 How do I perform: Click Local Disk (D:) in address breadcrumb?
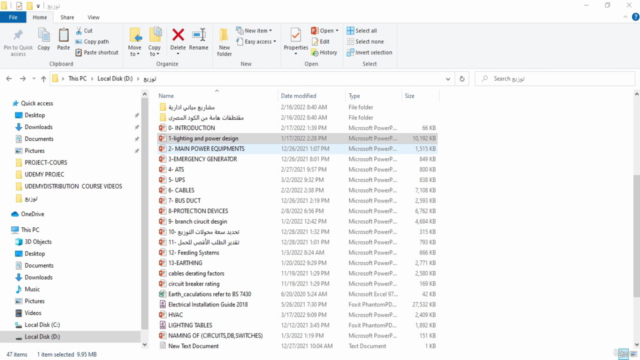pos(115,78)
